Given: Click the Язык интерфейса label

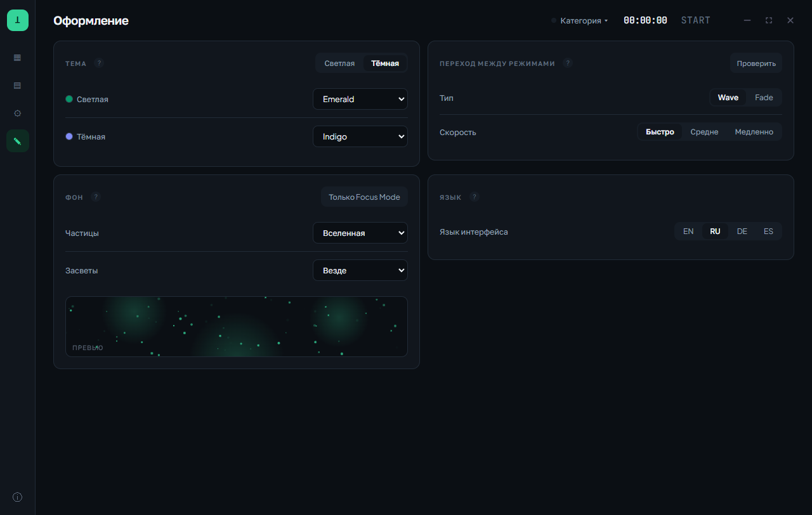Looking at the screenshot, I should coord(474,232).
